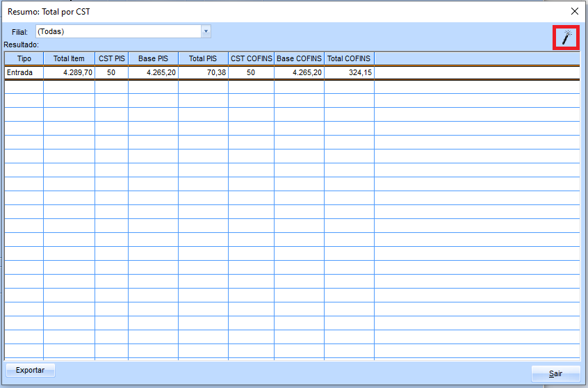The image size is (588, 388).
Task: Click the Total PIS column header
Action: (203, 58)
